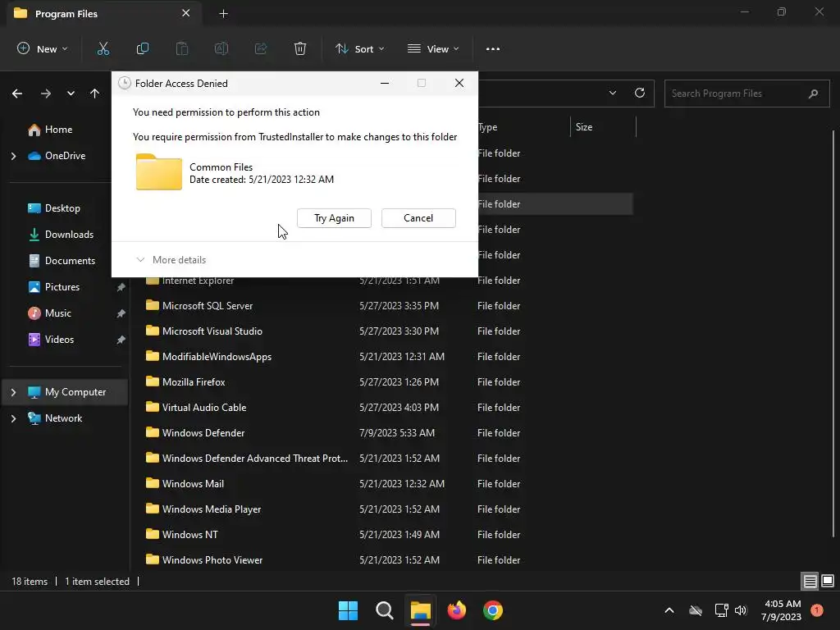840x630 pixels.
Task: Open the See more ellipsis menu
Action: click(493, 48)
